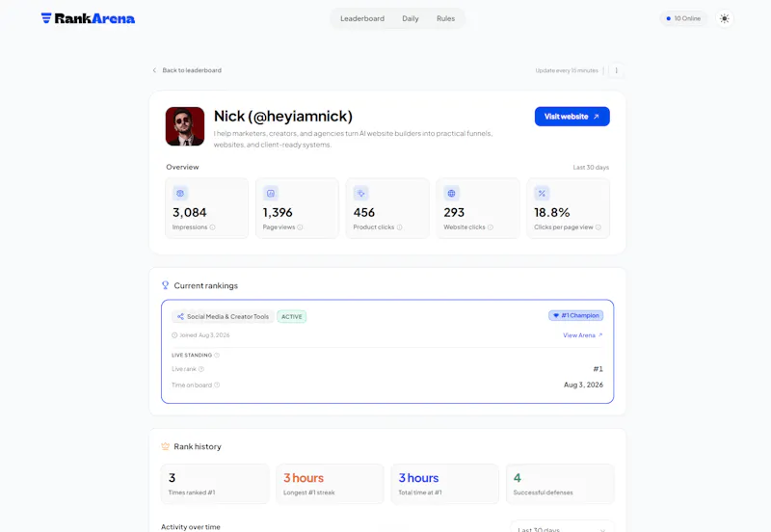Viewport: 771px width, 532px height.
Task: Open the three-dot more options menu
Action: click(616, 70)
